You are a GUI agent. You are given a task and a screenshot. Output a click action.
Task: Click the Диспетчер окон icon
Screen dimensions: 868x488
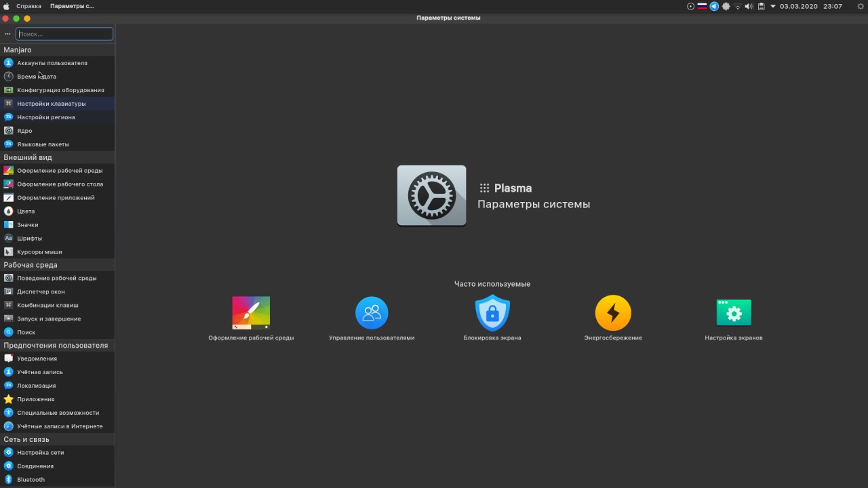tap(8, 292)
